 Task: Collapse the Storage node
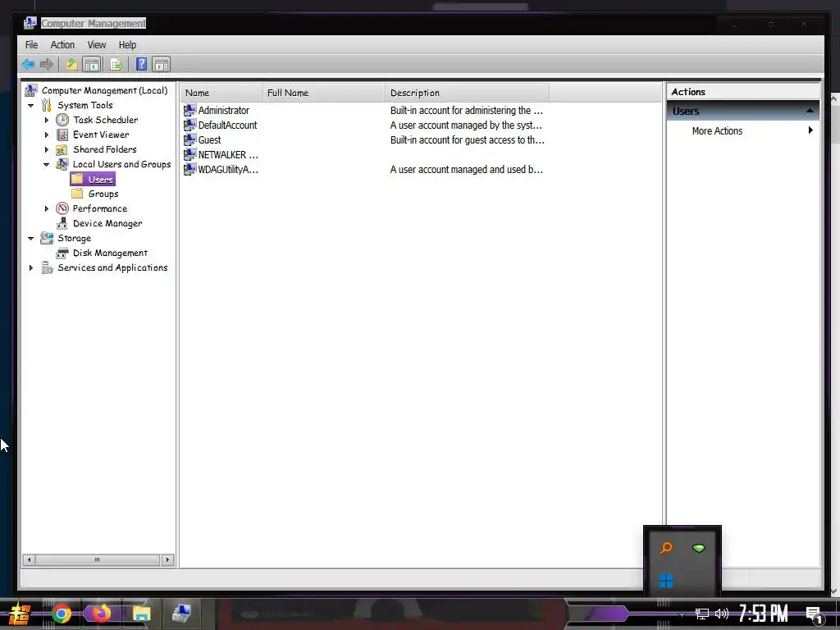(31, 239)
